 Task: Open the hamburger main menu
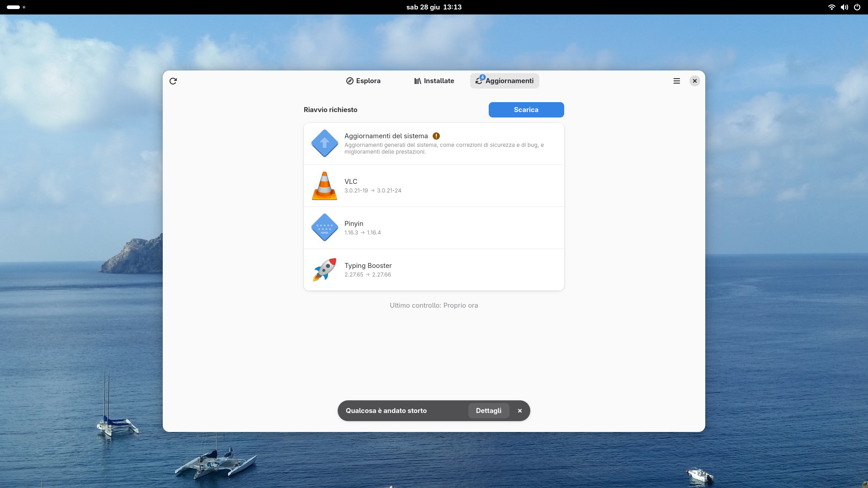click(676, 81)
